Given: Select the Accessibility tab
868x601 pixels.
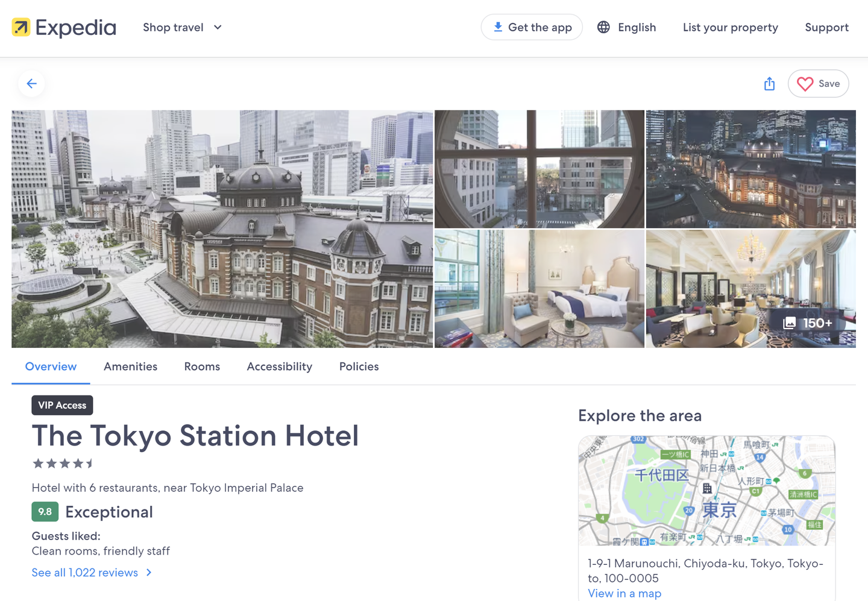Looking at the screenshot, I should 279,367.
